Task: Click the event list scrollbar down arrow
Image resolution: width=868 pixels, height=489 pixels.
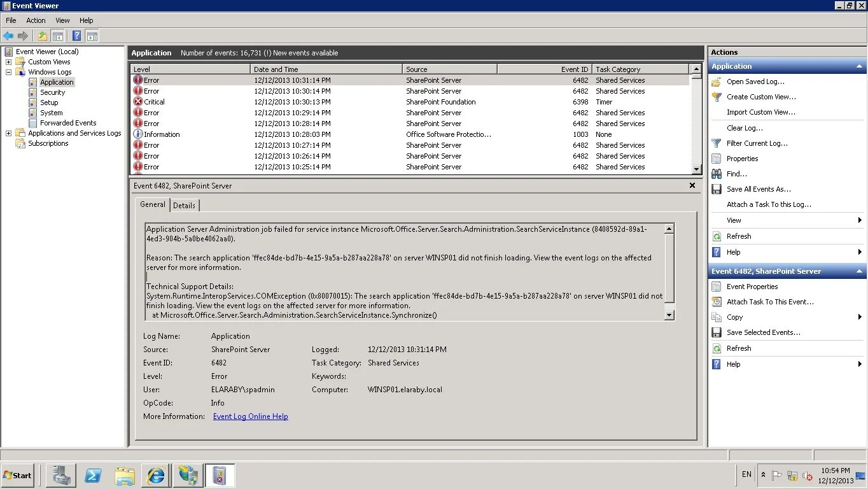Action: pyautogui.click(x=696, y=169)
